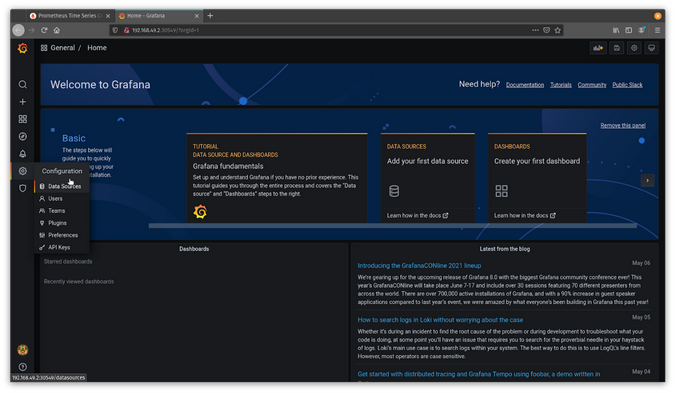Click the Configuration gear icon in sidebar
Viewport: 675px width, 393px height.
pos(23,171)
